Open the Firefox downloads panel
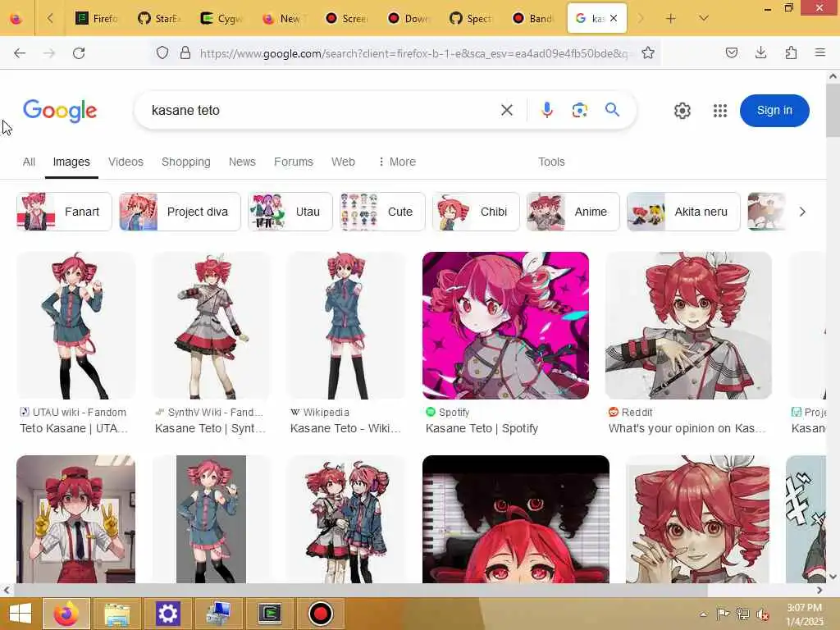Image resolution: width=840 pixels, height=630 pixels. (760, 52)
